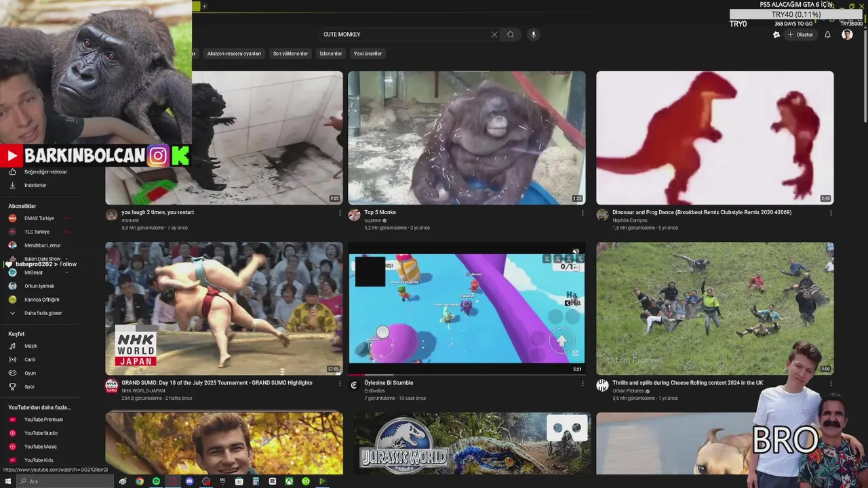The image size is (868, 488).
Task: Open the Öylesine Bi Stumble title link
Action: click(389, 383)
